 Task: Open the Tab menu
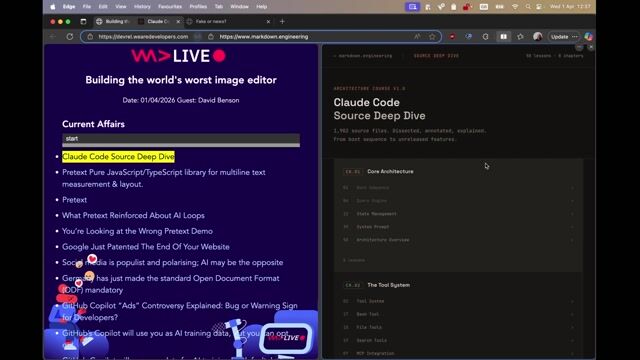219,7
